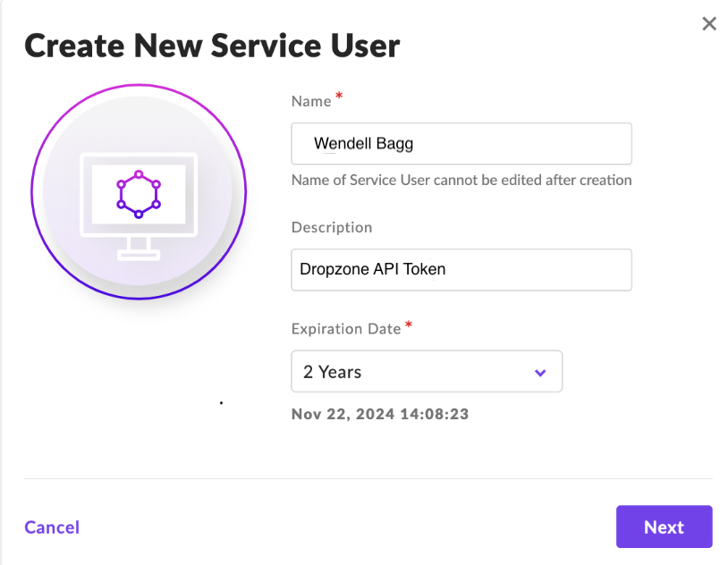Screen dimensions: 728x565
Task: Cancel the service user creation
Action: (52, 527)
